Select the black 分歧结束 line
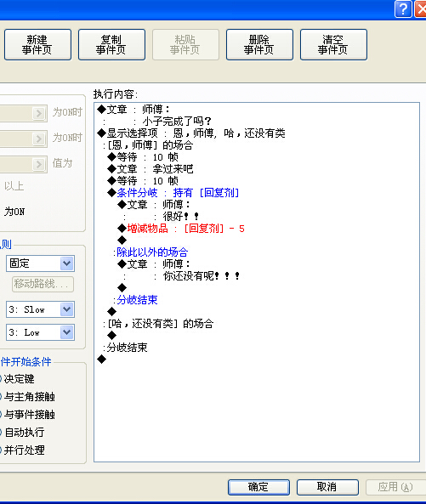Viewport: 426px width, 504px height. click(x=125, y=348)
